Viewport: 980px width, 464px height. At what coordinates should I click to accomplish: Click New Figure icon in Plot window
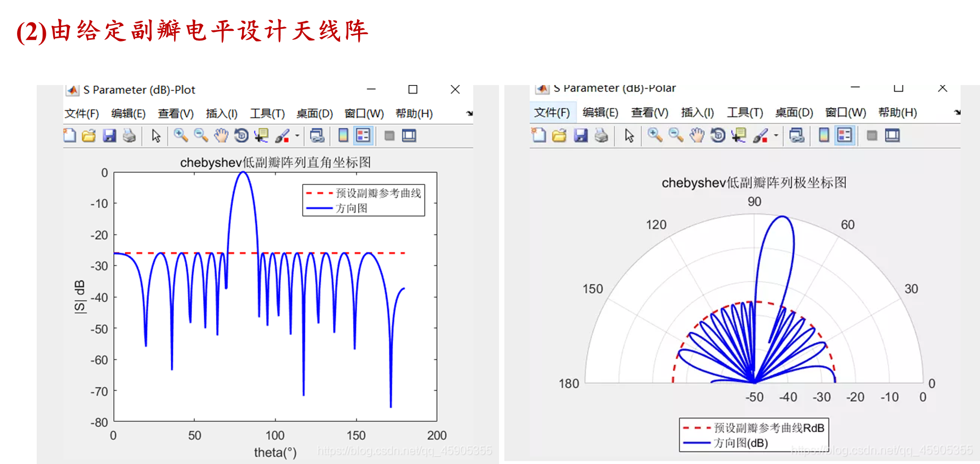click(x=70, y=136)
